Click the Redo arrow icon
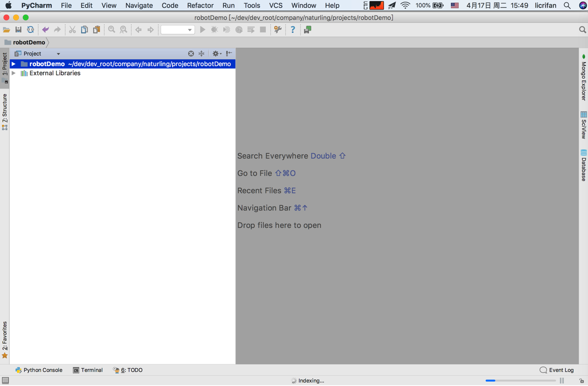The height and width of the screenshot is (386, 588). point(57,30)
